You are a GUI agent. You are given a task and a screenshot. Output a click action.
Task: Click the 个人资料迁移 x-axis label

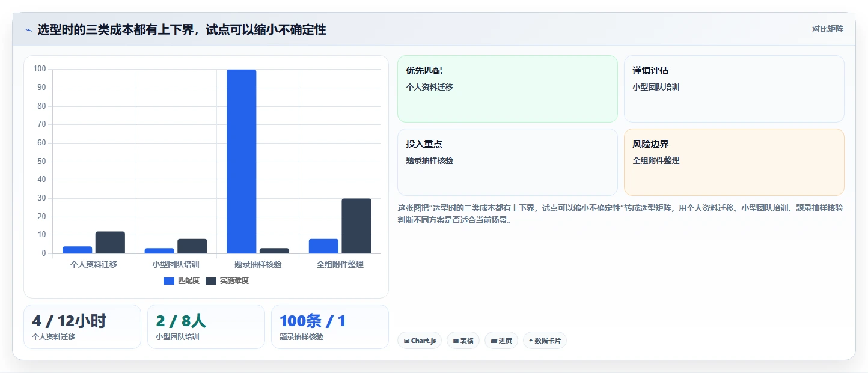[x=94, y=264]
